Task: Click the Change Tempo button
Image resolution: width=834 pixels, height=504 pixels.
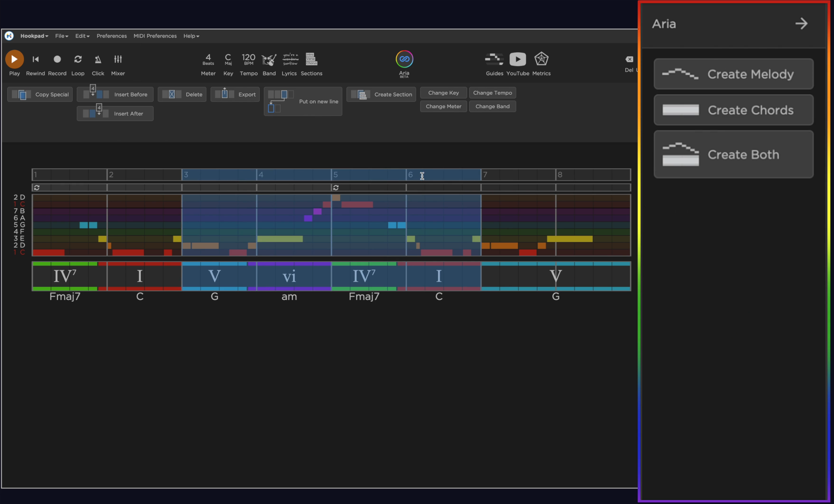Action: point(492,93)
